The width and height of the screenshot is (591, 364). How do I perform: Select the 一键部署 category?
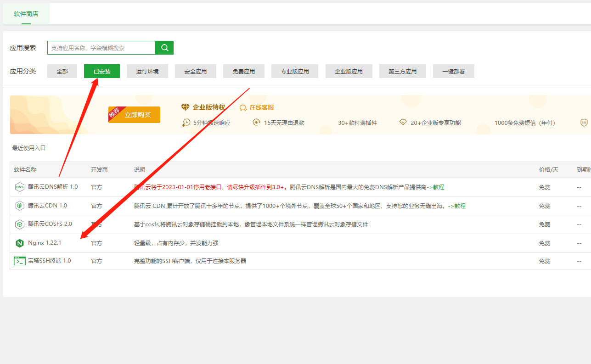[x=454, y=71]
